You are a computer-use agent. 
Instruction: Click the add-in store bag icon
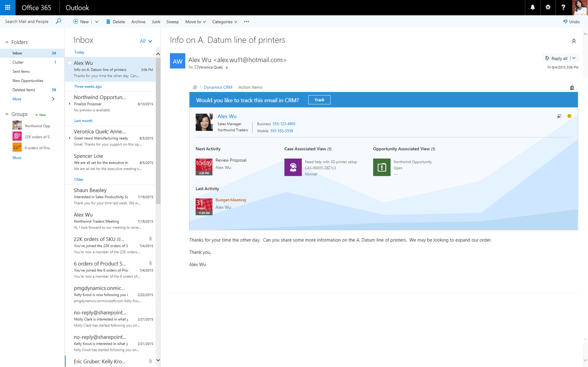coord(572,87)
